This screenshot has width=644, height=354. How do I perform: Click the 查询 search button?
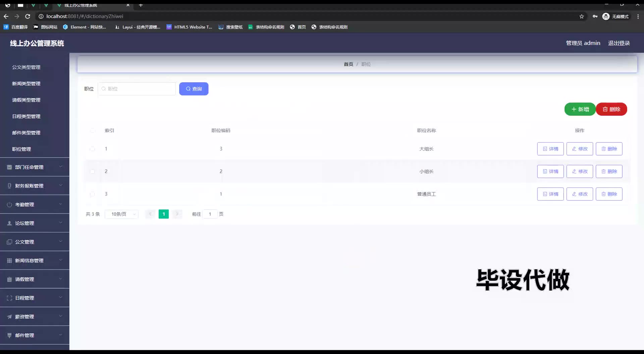[194, 89]
